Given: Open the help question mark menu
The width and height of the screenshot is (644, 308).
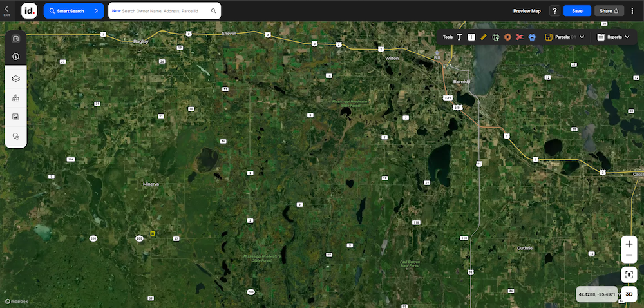Looking at the screenshot, I should pos(554,11).
